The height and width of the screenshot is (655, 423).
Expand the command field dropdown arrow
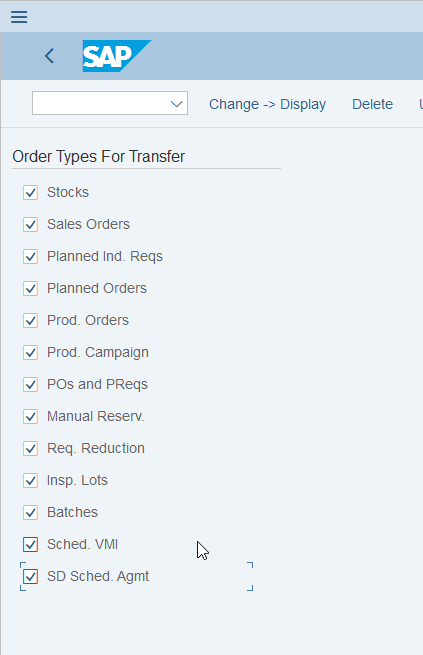(177, 104)
